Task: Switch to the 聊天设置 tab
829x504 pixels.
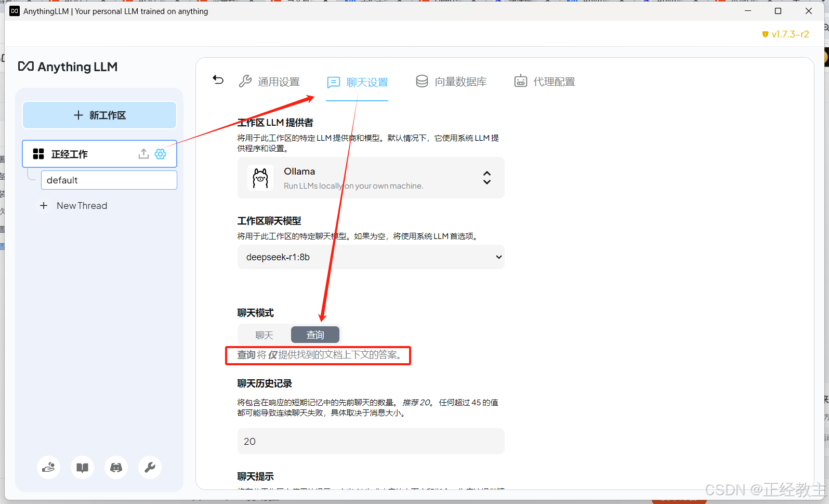Action: tap(357, 82)
